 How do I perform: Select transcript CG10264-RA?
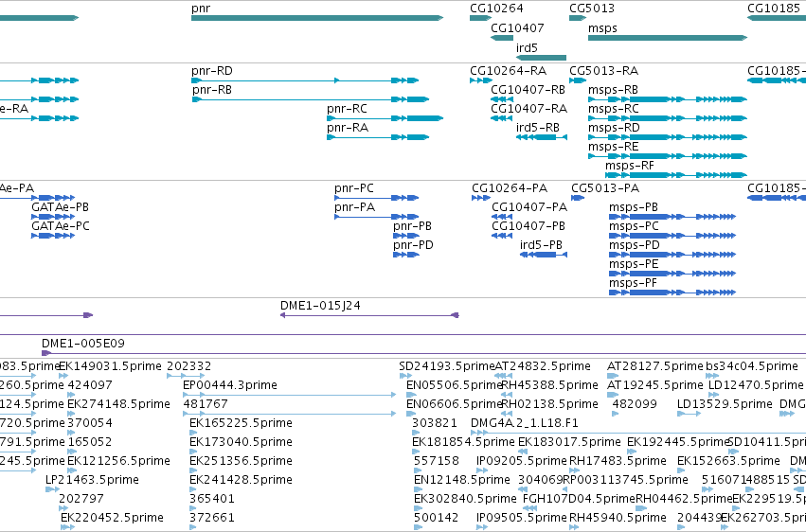[x=480, y=80]
